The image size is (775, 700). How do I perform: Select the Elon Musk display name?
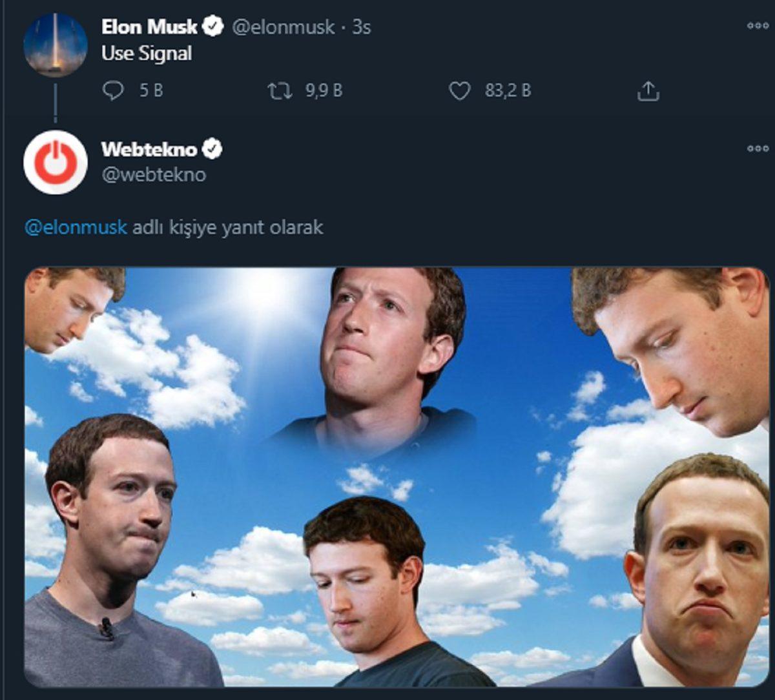150,26
